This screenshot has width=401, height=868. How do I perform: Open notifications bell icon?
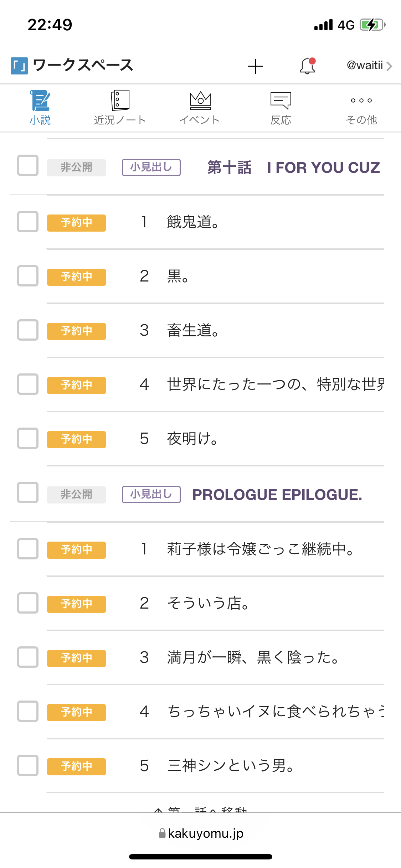[x=307, y=66]
